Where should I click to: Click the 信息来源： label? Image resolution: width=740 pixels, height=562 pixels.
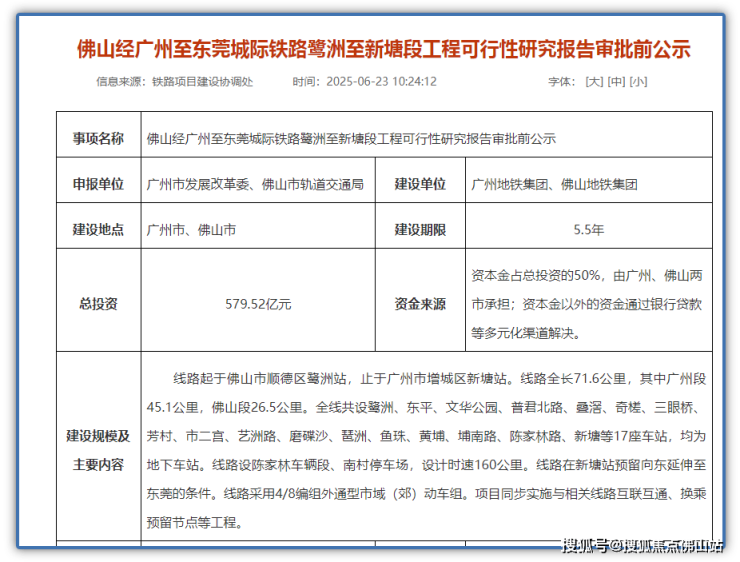tap(122, 82)
